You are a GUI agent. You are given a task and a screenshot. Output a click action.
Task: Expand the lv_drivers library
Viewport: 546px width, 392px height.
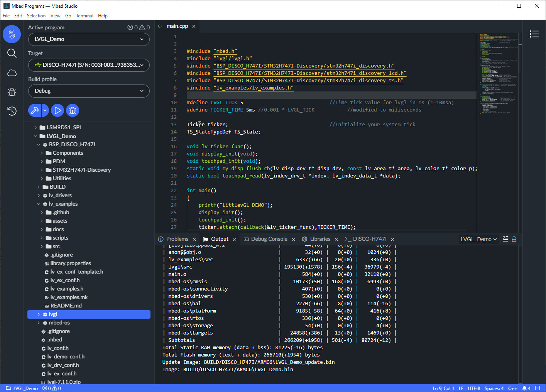pos(39,195)
